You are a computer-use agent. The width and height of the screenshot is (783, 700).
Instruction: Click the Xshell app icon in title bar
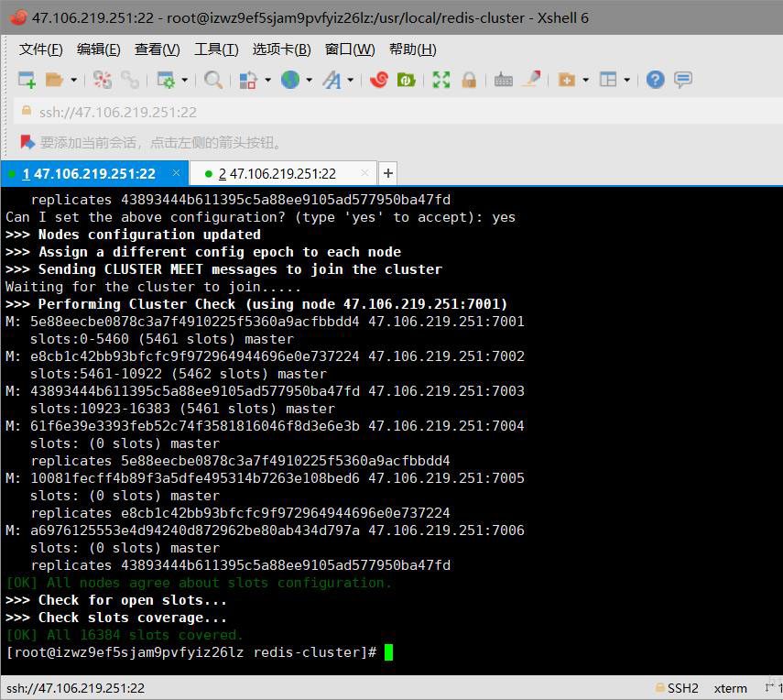click(x=18, y=17)
